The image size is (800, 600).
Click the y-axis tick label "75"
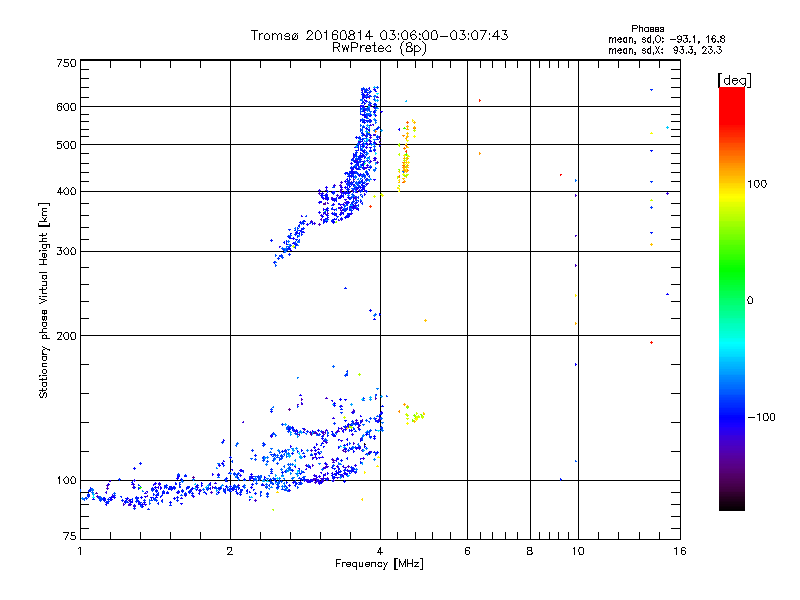[70, 536]
